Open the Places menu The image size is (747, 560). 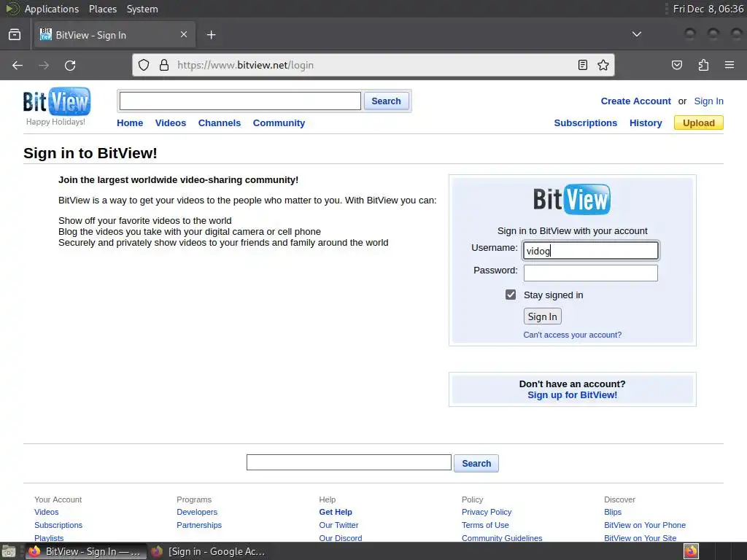(x=103, y=9)
